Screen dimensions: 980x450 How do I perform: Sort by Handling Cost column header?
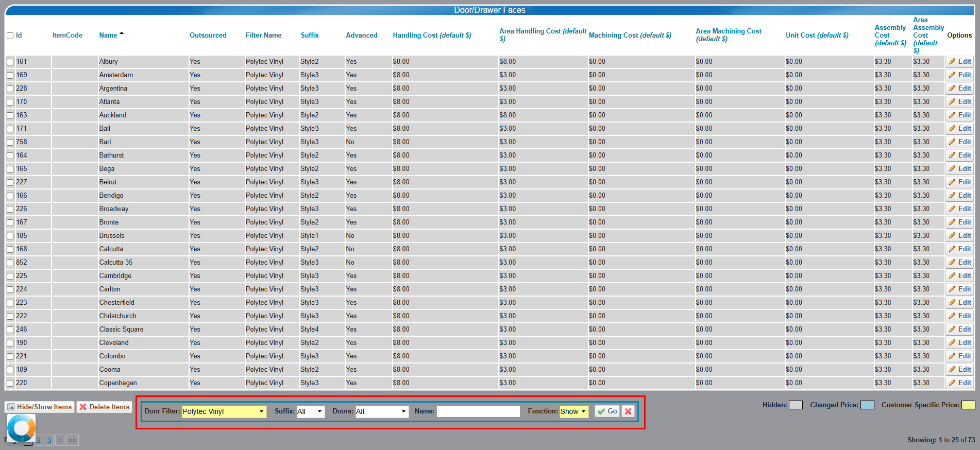click(x=432, y=36)
